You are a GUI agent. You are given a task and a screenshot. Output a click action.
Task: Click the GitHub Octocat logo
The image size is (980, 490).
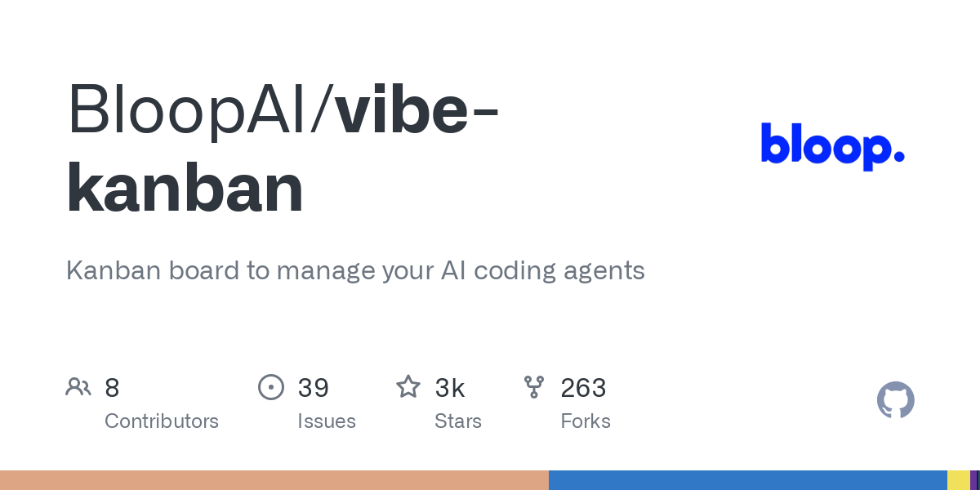coord(896,400)
